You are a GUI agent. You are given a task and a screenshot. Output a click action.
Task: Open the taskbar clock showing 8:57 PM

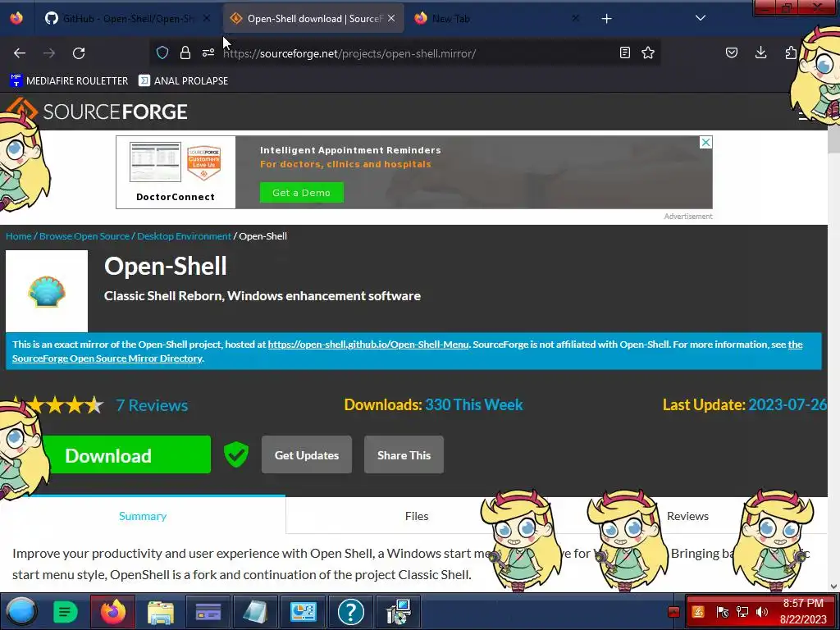click(x=803, y=611)
